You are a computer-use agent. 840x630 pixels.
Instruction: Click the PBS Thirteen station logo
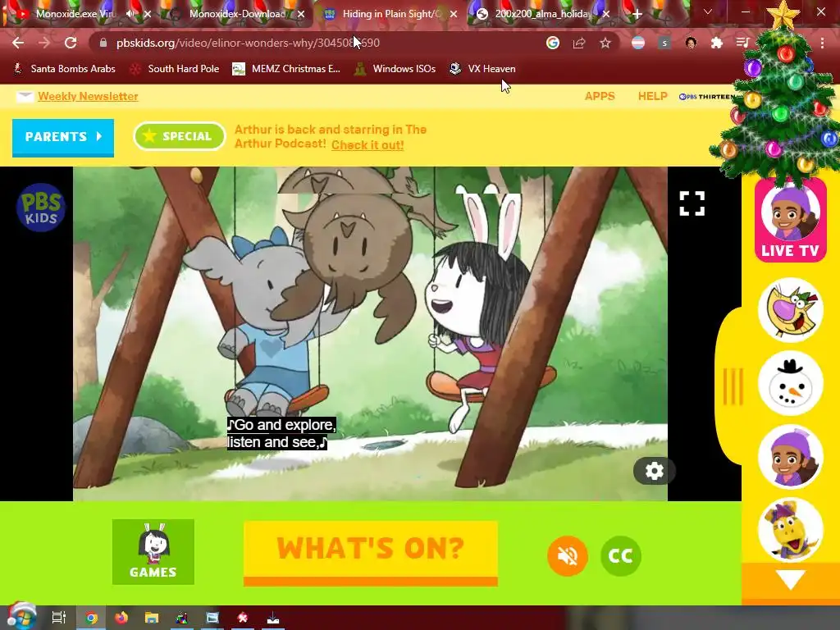(x=707, y=97)
